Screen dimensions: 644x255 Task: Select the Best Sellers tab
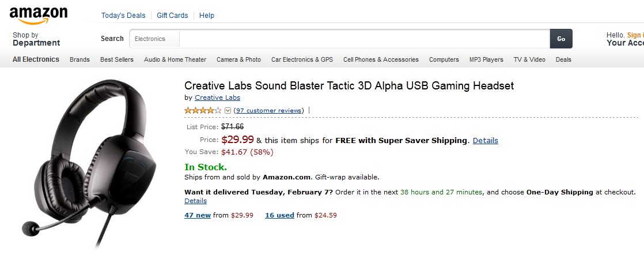point(116,59)
